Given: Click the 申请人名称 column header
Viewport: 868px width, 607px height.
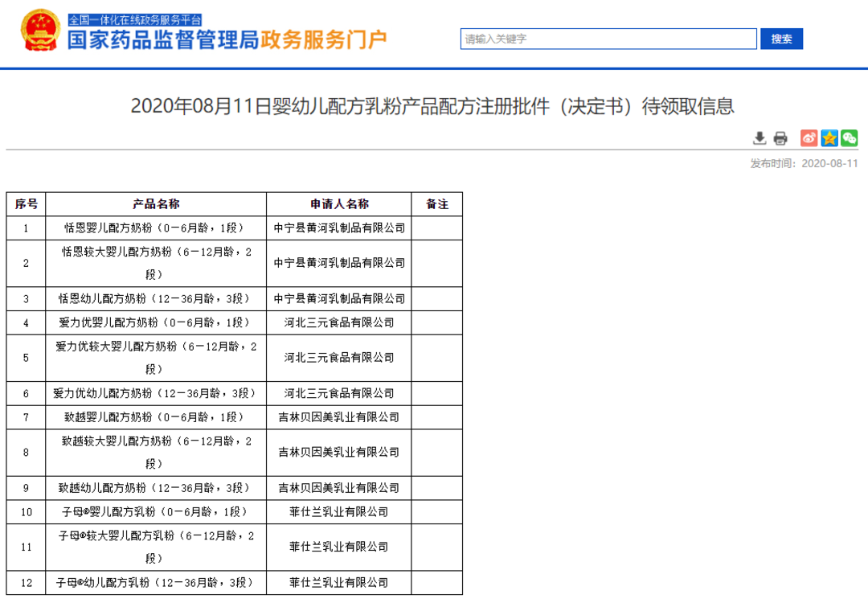Looking at the screenshot, I should pos(339,204).
